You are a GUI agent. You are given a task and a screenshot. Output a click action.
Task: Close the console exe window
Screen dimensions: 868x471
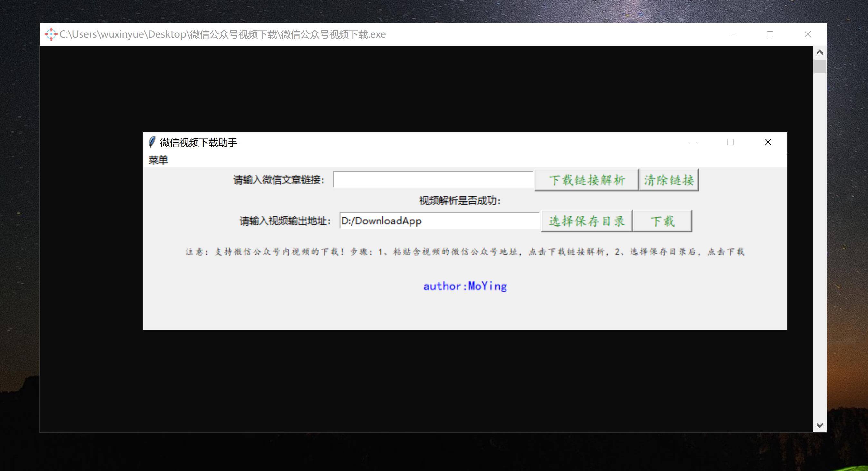pyautogui.click(x=808, y=34)
